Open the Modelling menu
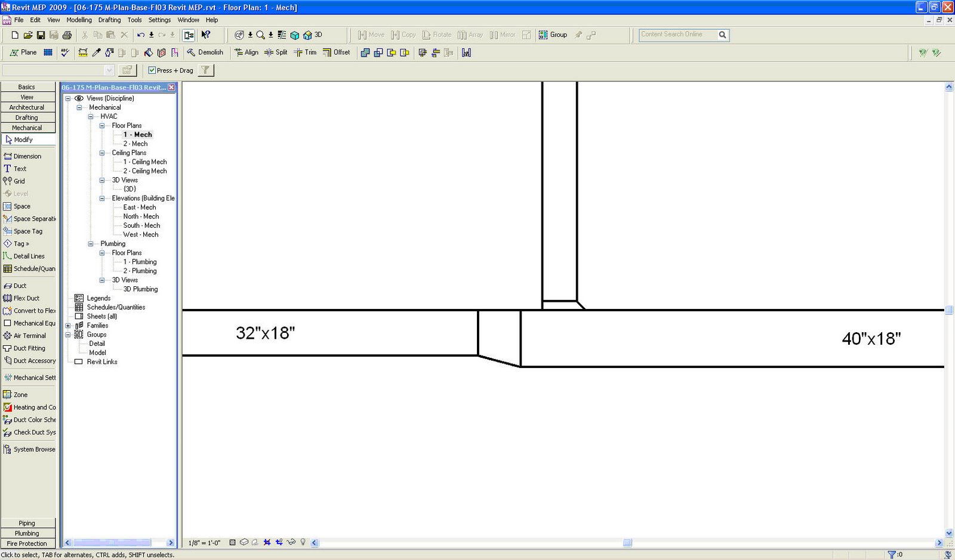The image size is (955, 560). (x=79, y=20)
